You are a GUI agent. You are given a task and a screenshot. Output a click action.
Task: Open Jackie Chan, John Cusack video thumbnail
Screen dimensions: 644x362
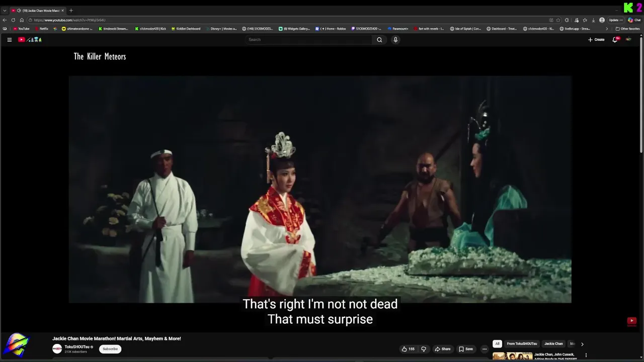coord(512,356)
